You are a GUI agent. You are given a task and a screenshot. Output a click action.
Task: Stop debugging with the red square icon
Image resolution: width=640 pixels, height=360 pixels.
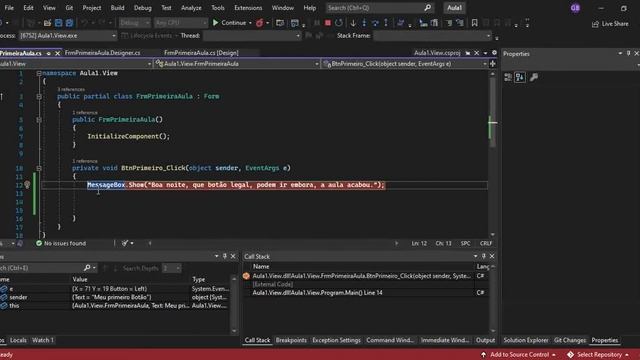[x=328, y=23]
